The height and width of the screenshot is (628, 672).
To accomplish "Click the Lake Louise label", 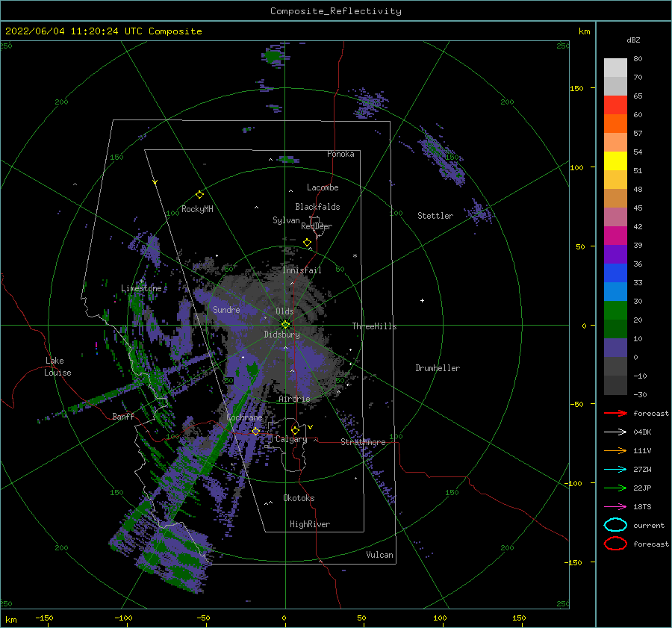I will (58, 367).
